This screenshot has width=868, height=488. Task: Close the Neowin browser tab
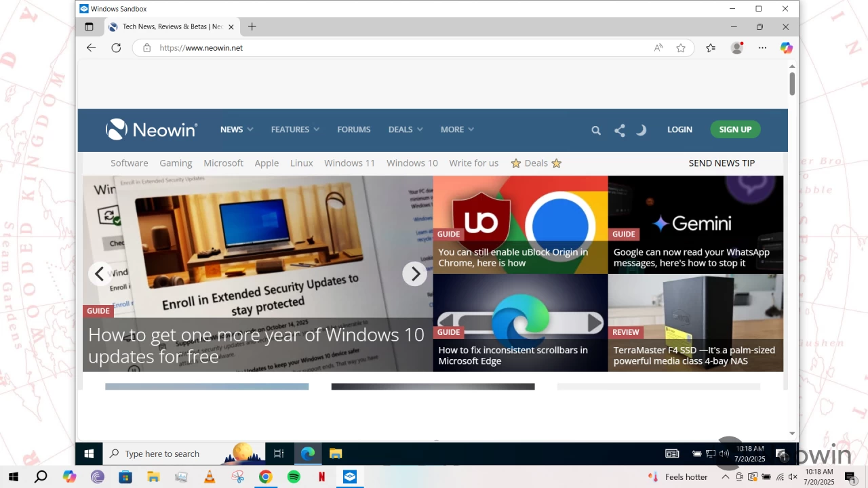[231, 26]
